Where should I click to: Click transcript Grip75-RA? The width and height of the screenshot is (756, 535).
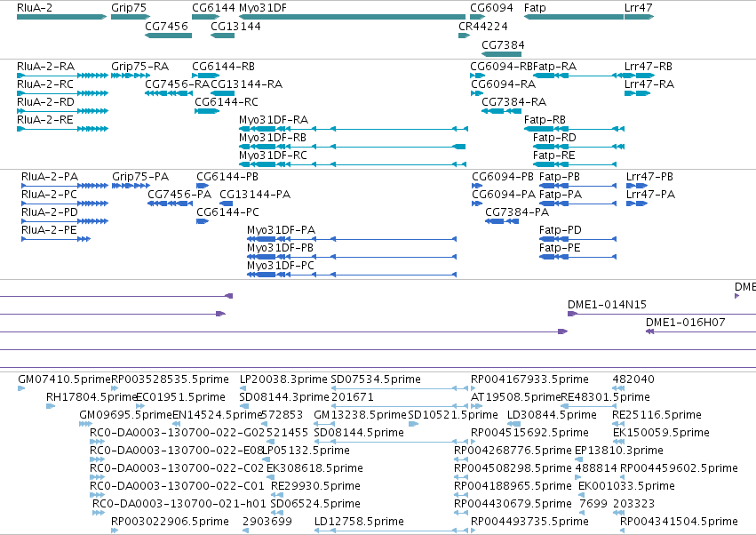(x=131, y=76)
